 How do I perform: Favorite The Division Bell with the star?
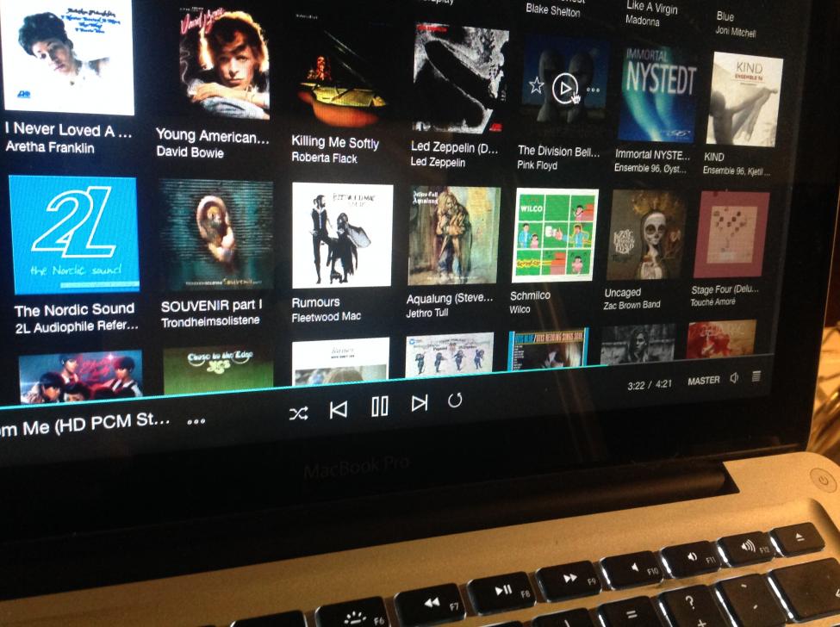(536, 84)
